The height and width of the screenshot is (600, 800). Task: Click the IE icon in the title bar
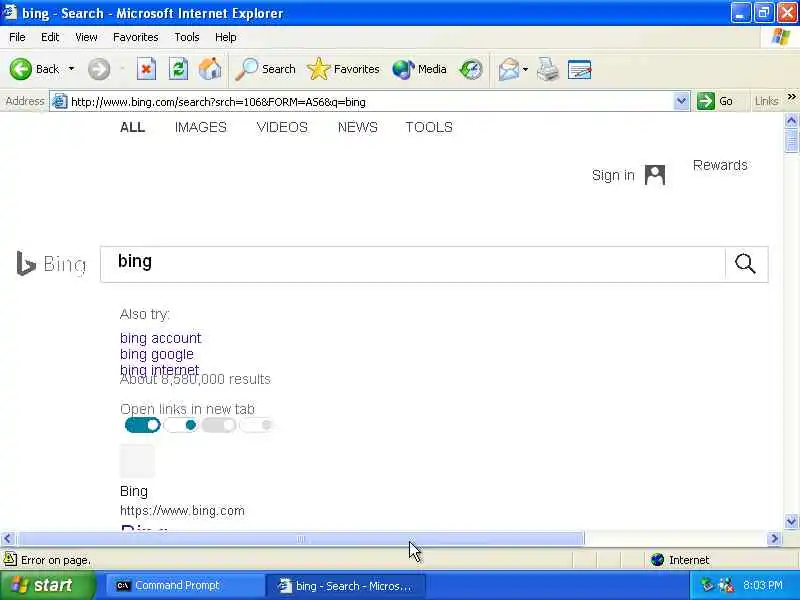pyautogui.click(x=10, y=12)
